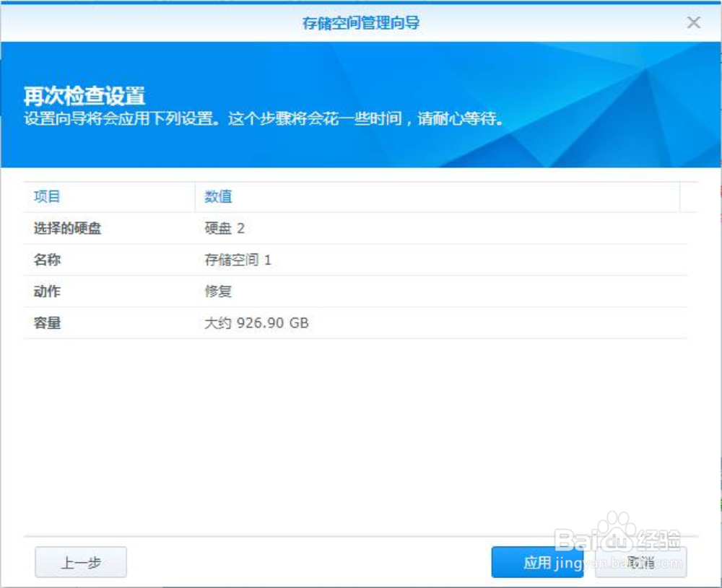
Task: Go back with the 上一步 button
Action: (81, 562)
